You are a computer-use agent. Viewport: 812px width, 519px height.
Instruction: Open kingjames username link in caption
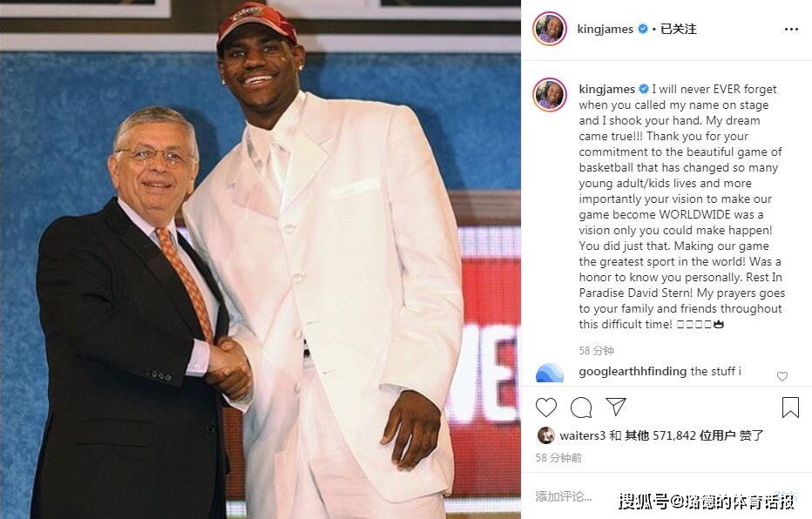[x=606, y=89]
